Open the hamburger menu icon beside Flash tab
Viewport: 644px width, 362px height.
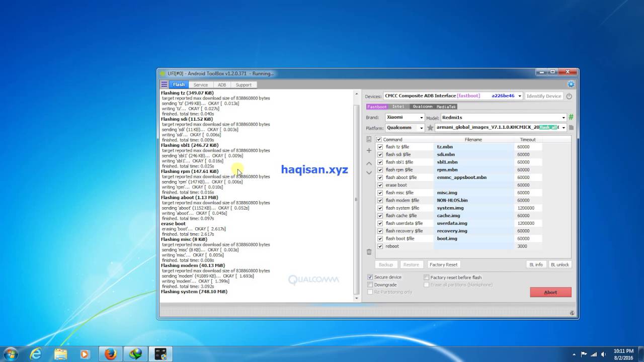[x=164, y=84]
